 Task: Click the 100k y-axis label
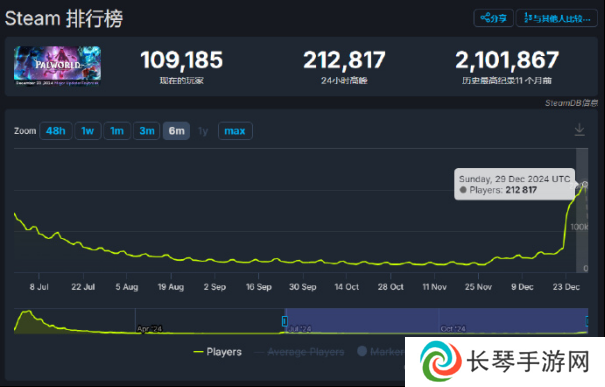[x=579, y=227]
